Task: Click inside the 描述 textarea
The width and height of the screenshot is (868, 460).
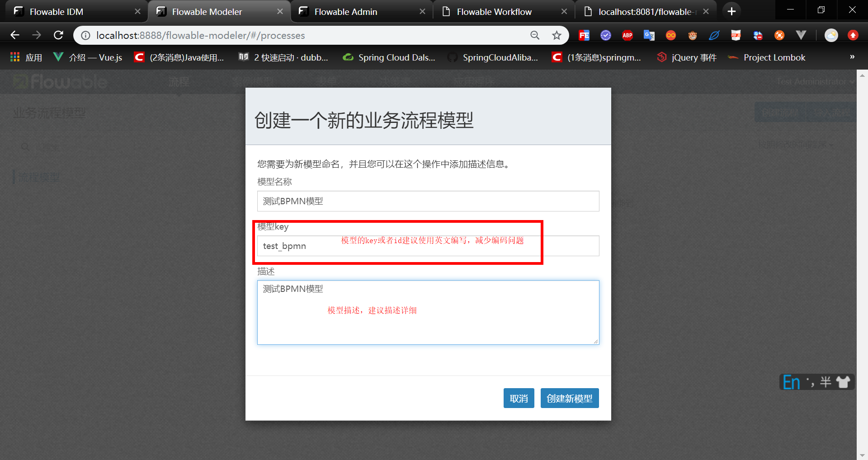Action: pyautogui.click(x=428, y=312)
